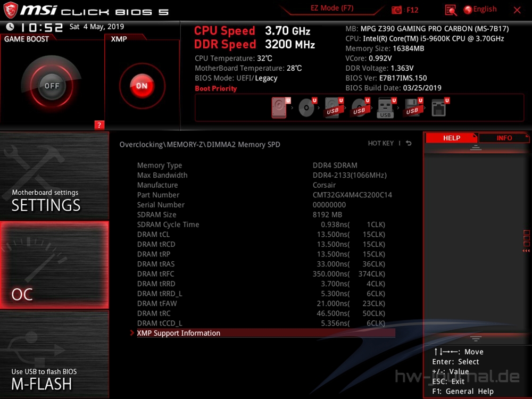Image resolution: width=532 pixels, height=399 pixels.
Task: Select the USB CD/DVD boot device icon
Action: point(360,107)
